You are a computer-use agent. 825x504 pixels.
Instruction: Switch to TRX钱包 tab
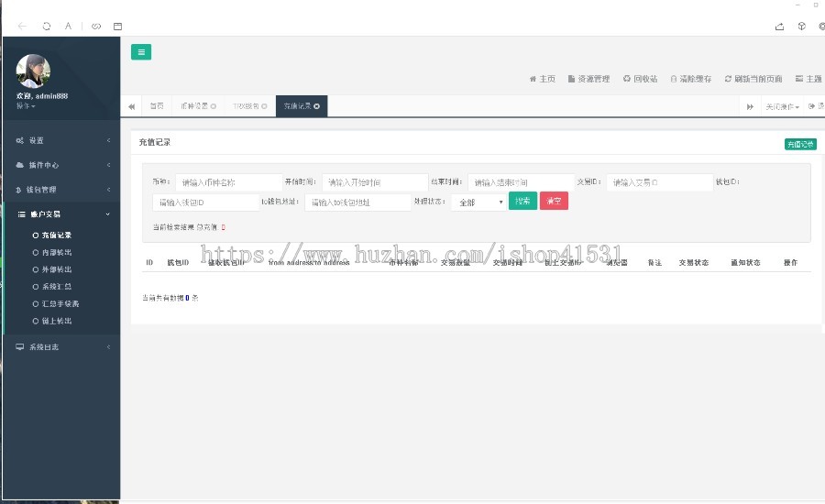point(246,106)
